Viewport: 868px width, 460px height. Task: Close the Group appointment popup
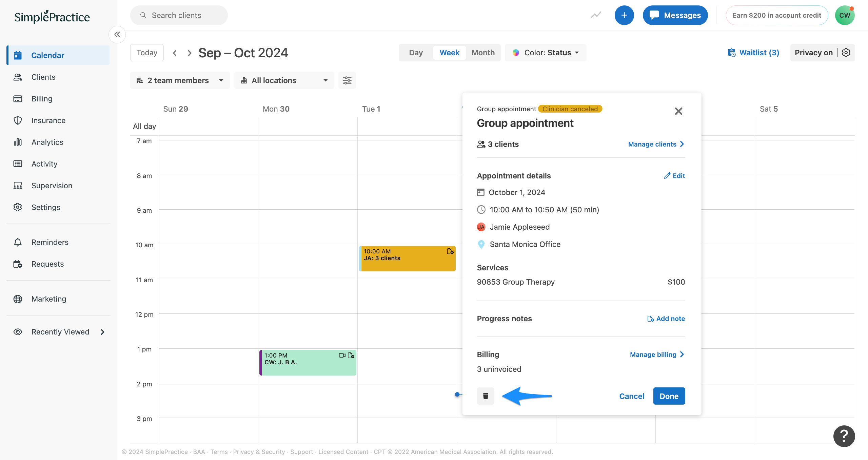pos(678,111)
